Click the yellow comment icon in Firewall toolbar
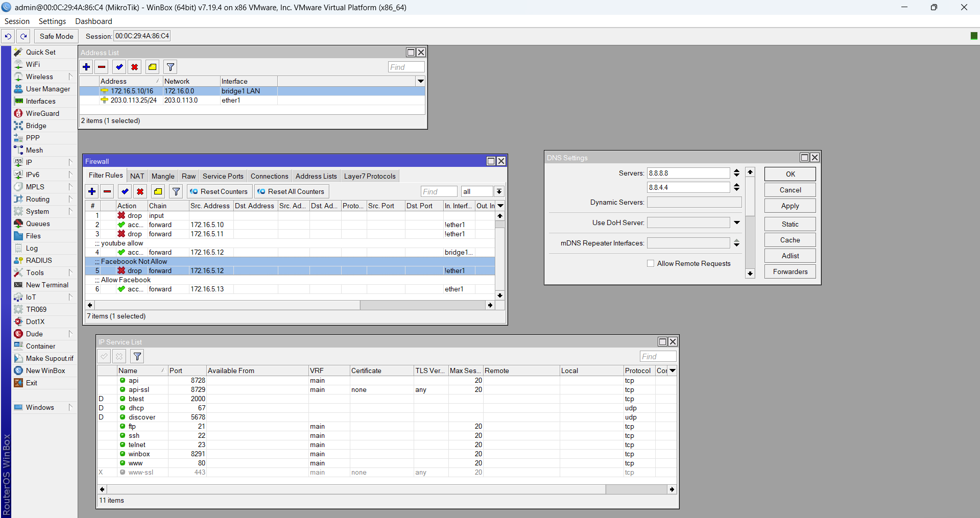 pyautogui.click(x=158, y=191)
